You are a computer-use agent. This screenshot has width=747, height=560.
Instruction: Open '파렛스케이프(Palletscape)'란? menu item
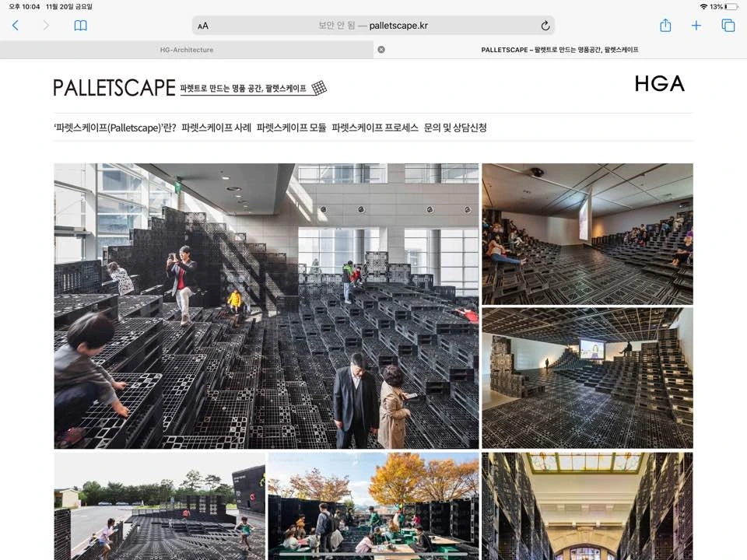(115, 128)
